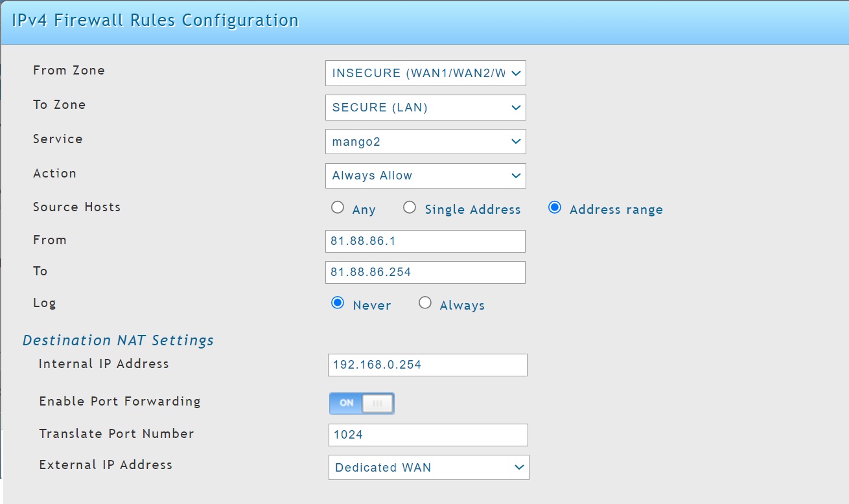The width and height of the screenshot is (849, 504).
Task: Focus the Internal IP Address input field
Action: pyautogui.click(x=427, y=365)
